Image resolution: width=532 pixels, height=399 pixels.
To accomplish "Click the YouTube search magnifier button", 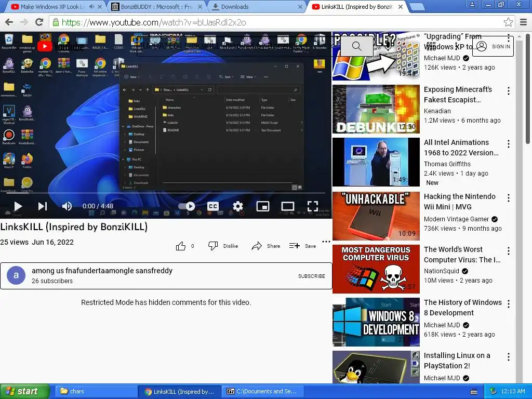I will [x=356, y=46].
